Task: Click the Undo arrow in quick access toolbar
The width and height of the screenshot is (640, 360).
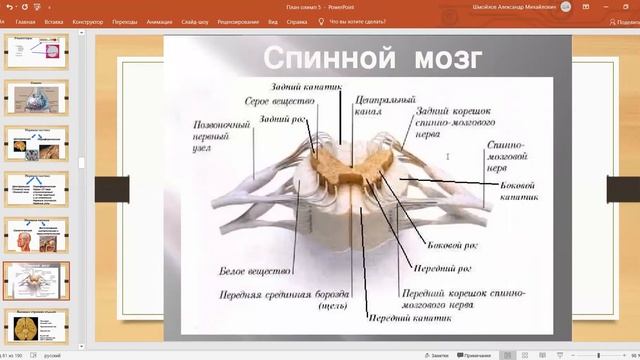Action: [x=10, y=7]
